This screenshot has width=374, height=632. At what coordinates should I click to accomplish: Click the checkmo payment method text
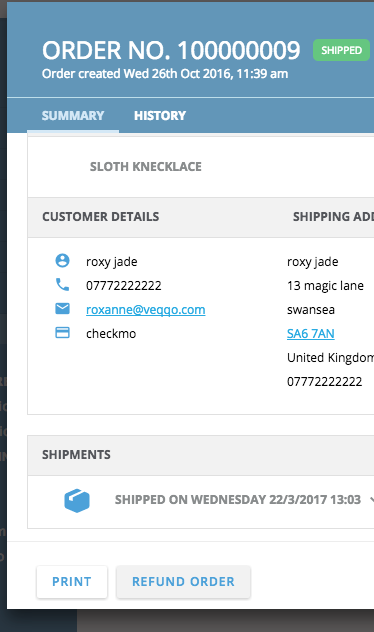[111, 333]
